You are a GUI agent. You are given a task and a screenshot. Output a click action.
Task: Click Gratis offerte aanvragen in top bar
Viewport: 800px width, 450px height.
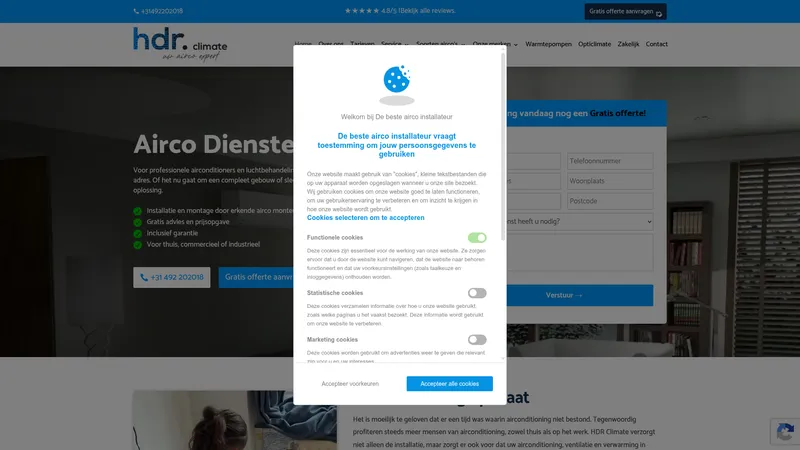click(x=626, y=12)
